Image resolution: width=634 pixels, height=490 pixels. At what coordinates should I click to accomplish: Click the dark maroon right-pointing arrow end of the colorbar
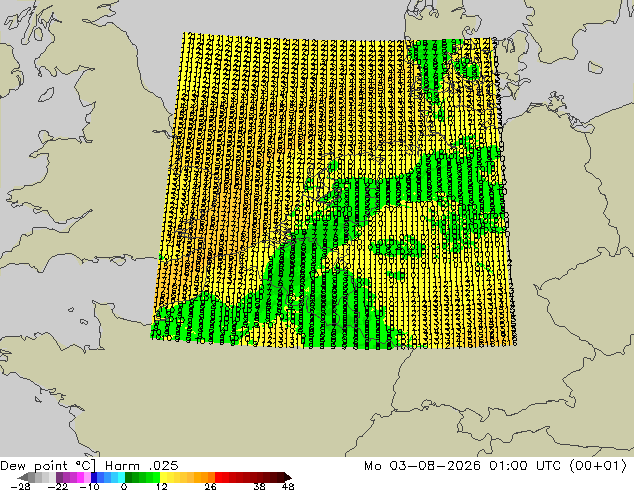click(287, 477)
